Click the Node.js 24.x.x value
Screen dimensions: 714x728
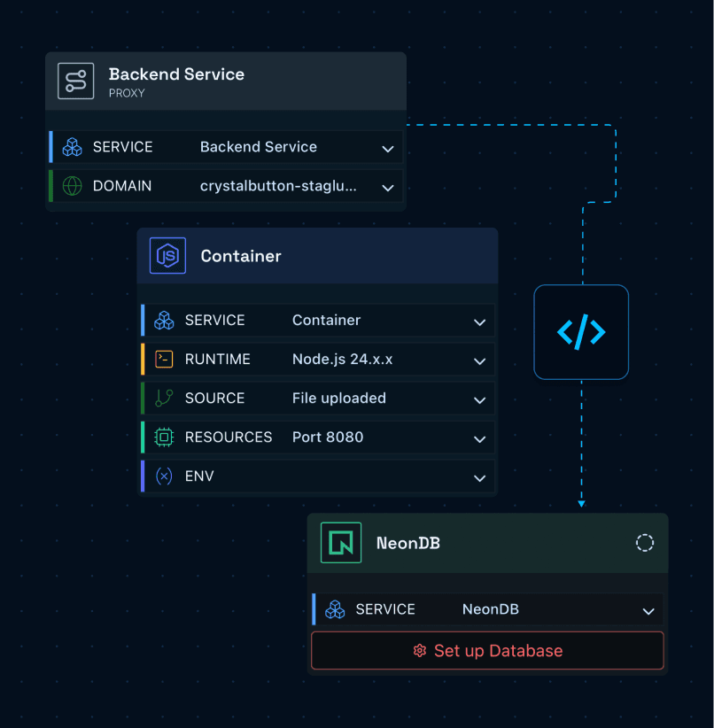[x=342, y=360]
